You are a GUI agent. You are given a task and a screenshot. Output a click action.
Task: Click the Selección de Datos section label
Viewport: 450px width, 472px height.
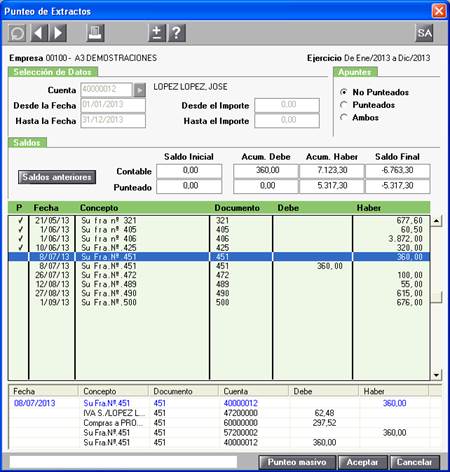pos(53,72)
